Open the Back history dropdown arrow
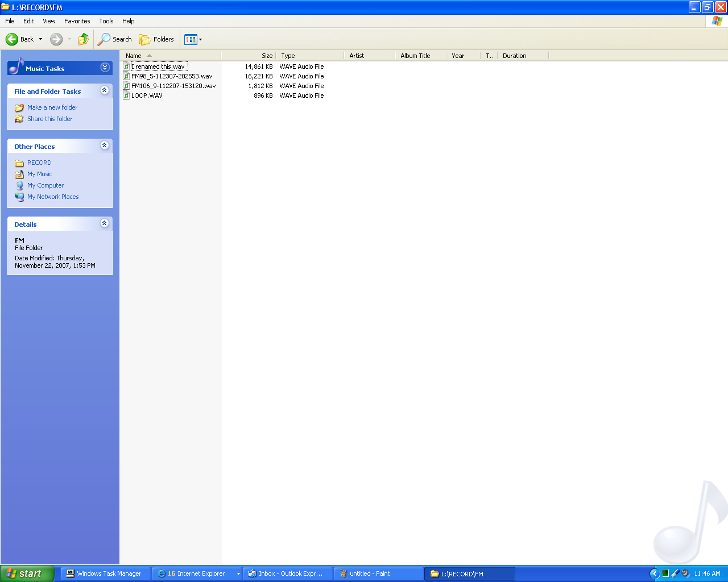Image resolution: width=728 pixels, height=582 pixels. coord(40,39)
